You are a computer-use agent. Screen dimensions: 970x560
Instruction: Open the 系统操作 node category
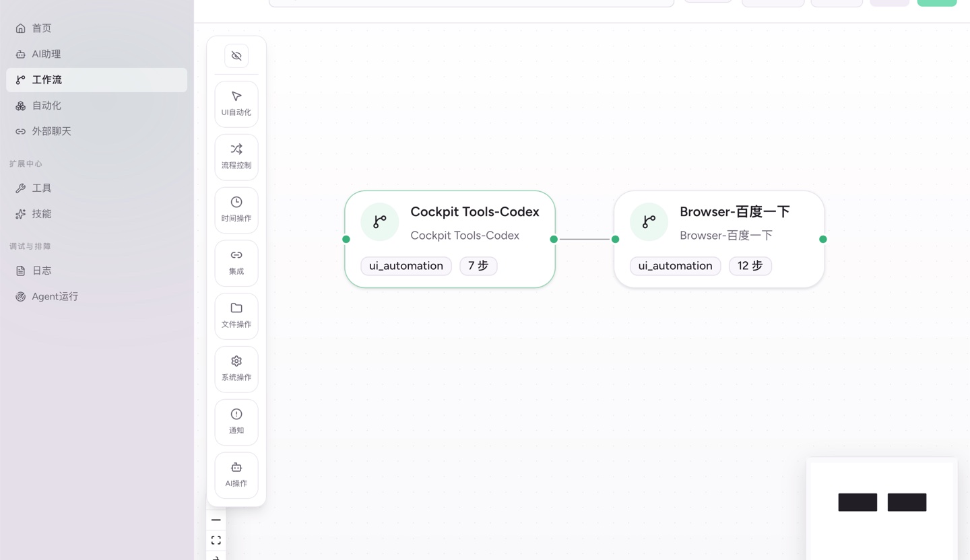(236, 369)
